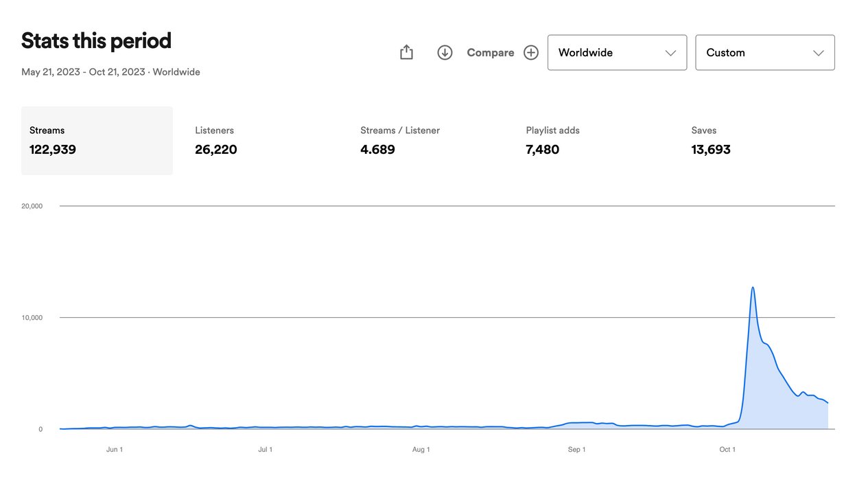Click the 13,693 saves value

(711, 150)
